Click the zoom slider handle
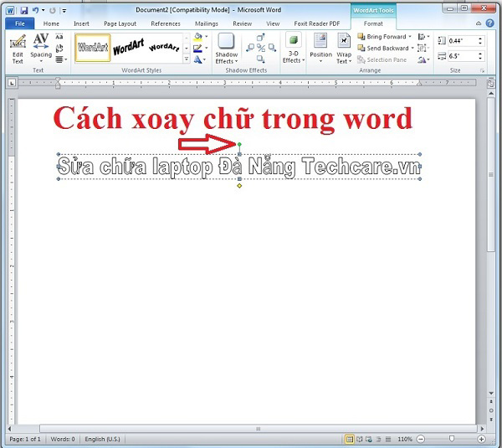 tap(452, 439)
